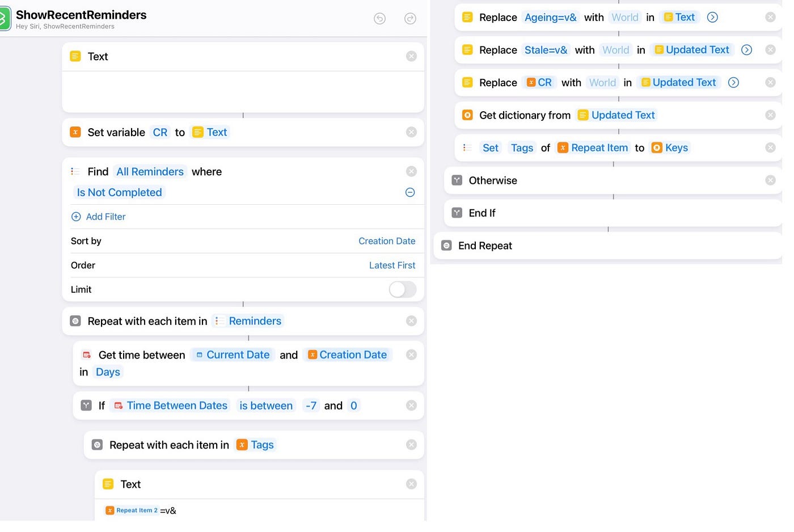Click the Find reminders list icon

(x=75, y=171)
